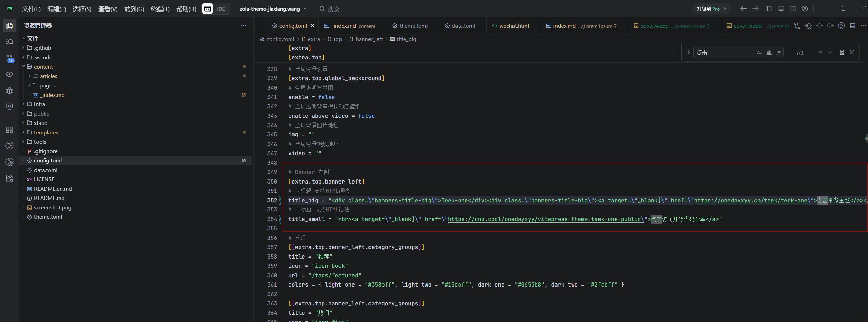Click the IDE mode icon in title bar
The image size is (868, 322).
tap(207, 9)
